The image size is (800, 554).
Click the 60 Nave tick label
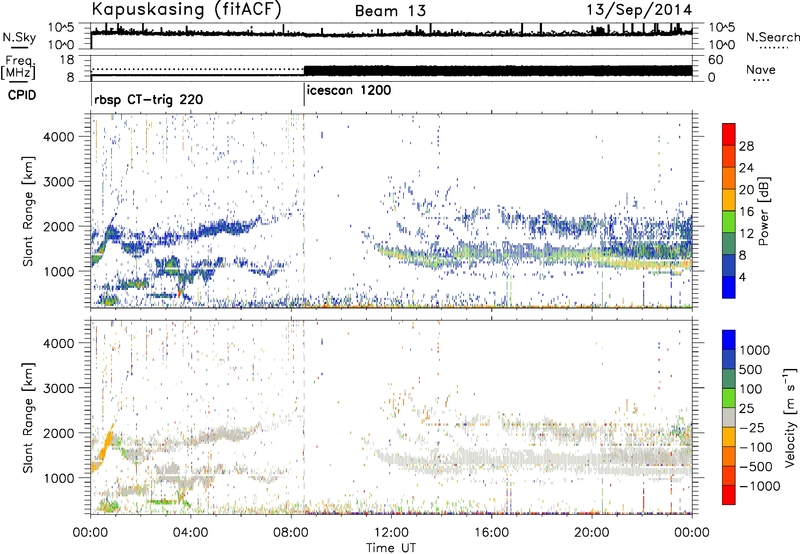click(715, 60)
